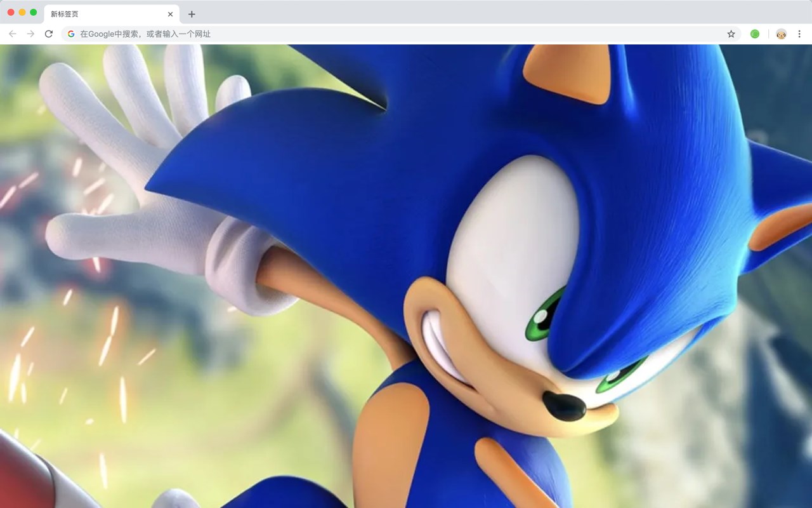Maximize the window with green button
The height and width of the screenshot is (508, 812).
coord(34,13)
